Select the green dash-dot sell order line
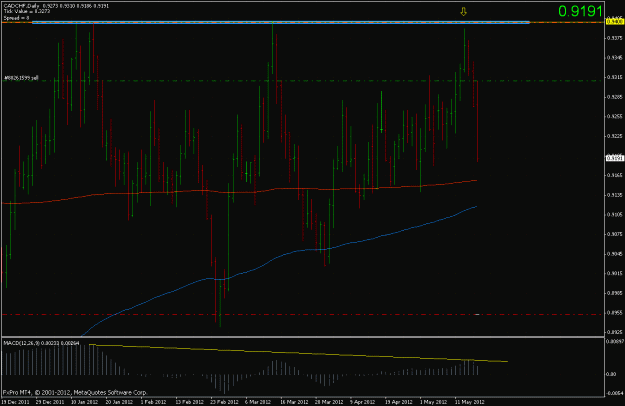 303,81
